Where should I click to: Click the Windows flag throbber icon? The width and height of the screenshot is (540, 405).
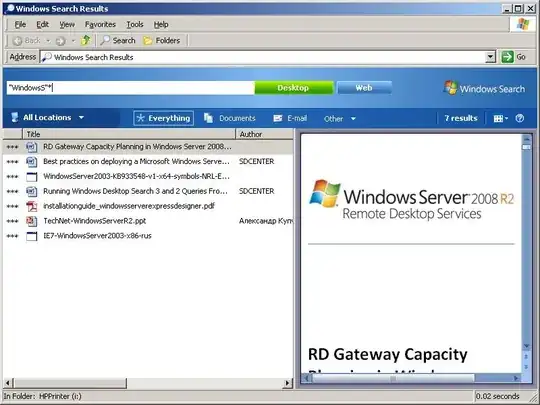pos(522,24)
